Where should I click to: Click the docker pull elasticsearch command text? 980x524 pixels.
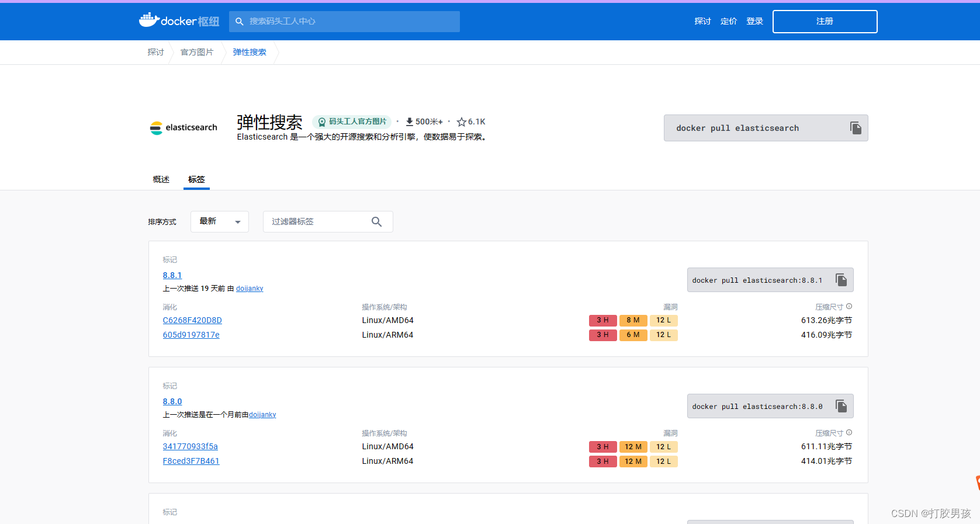coord(737,128)
